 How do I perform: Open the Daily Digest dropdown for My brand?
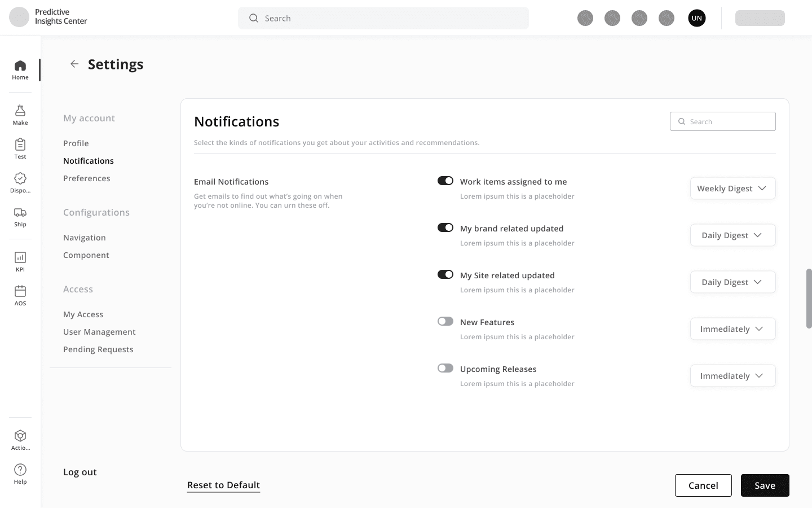(x=732, y=235)
